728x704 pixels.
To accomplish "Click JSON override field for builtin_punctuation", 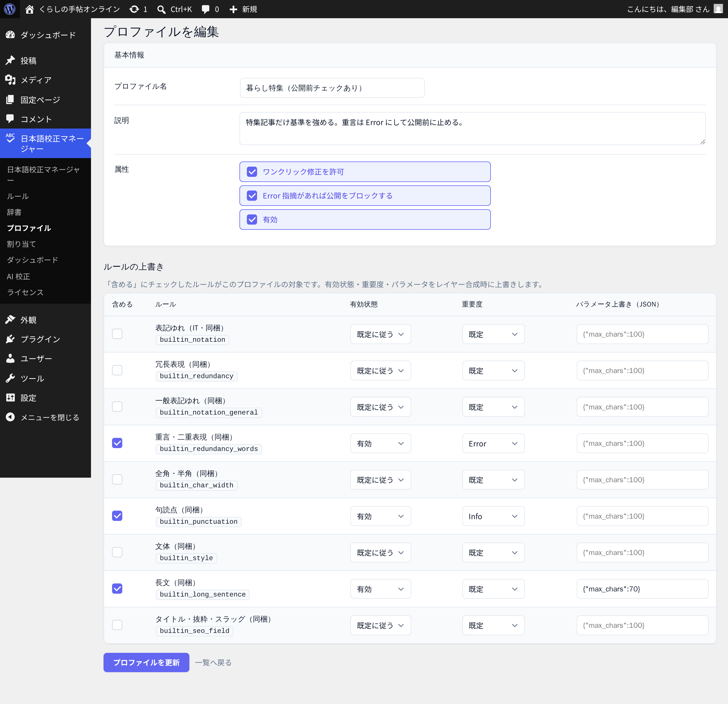I will click(642, 516).
